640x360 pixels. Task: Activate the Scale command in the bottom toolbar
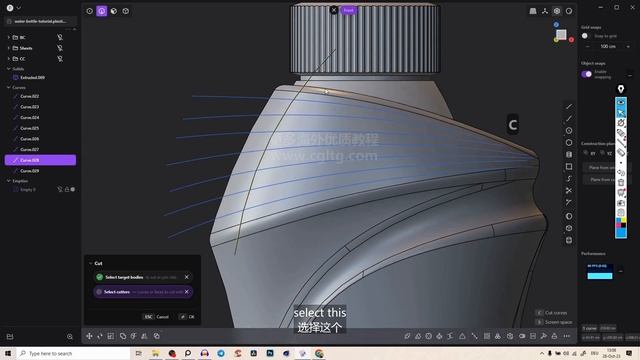tap(111, 336)
